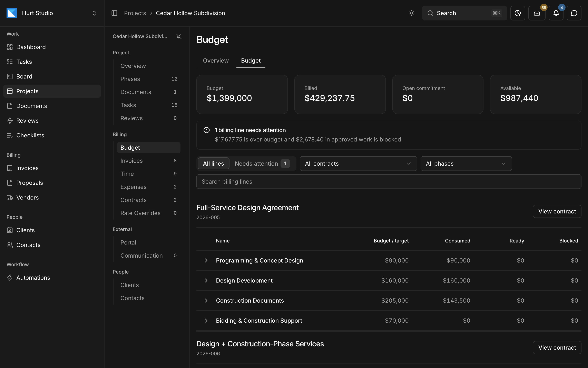Open notifications bell icon
This screenshot has width=588, height=368.
coord(556,13)
